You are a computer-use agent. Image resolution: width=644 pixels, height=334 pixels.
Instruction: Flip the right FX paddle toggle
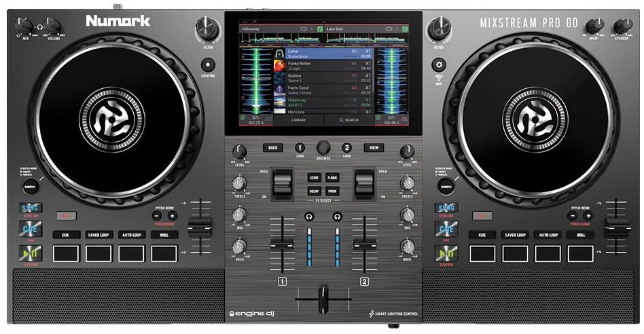[364, 183]
